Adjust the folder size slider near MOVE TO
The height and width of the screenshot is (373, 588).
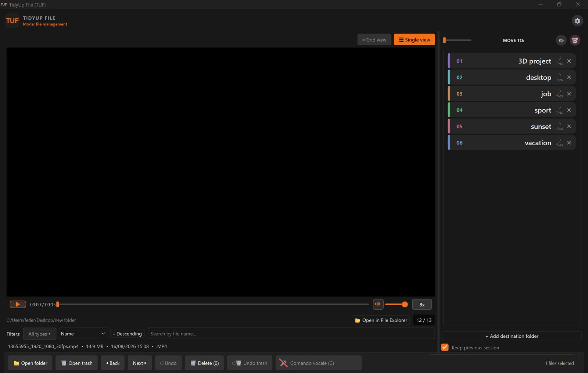click(457, 40)
